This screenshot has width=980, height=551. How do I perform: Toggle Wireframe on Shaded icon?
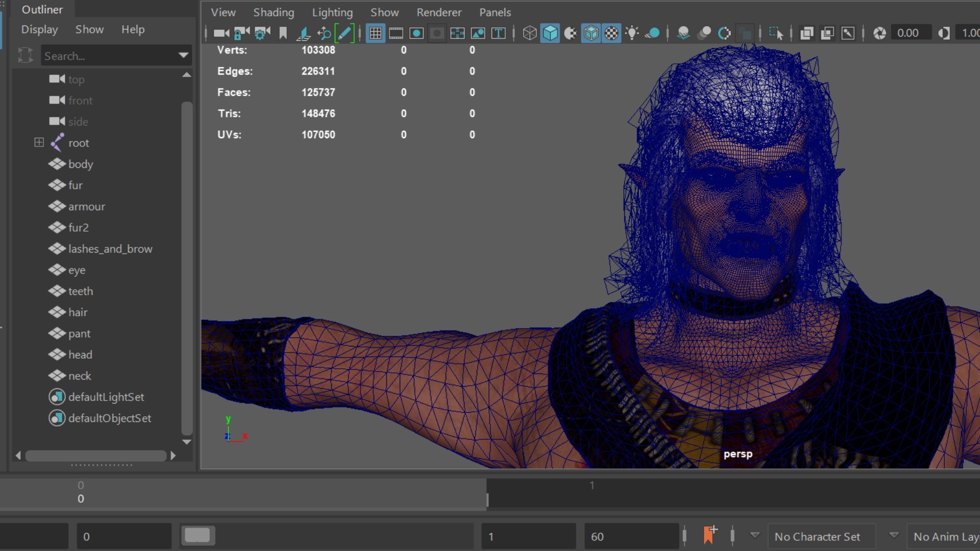tap(591, 33)
